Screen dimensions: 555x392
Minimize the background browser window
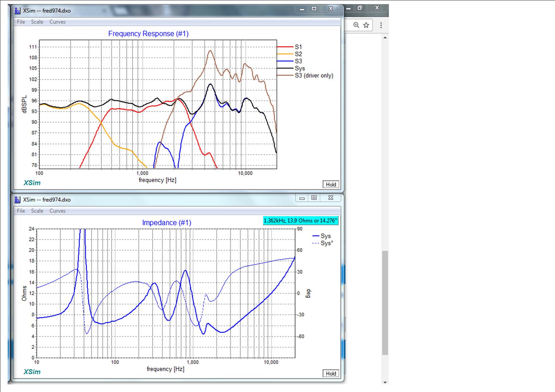pos(348,8)
